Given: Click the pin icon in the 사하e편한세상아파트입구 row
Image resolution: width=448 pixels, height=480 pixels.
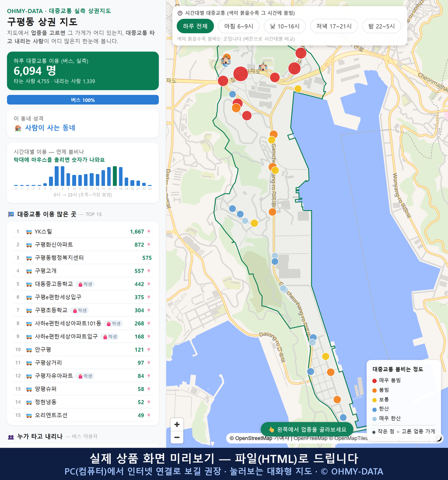Looking at the screenshot, I should 149,337.
